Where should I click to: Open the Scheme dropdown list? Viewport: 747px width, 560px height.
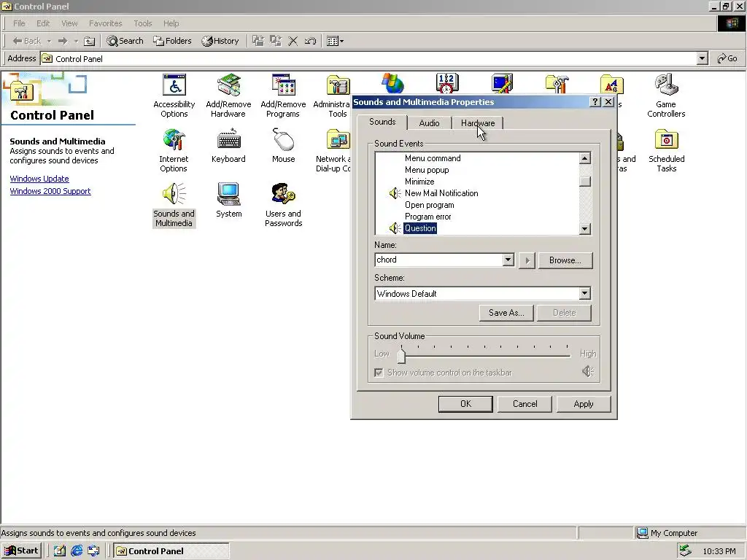pyautogui.click(x=584, y=293)
